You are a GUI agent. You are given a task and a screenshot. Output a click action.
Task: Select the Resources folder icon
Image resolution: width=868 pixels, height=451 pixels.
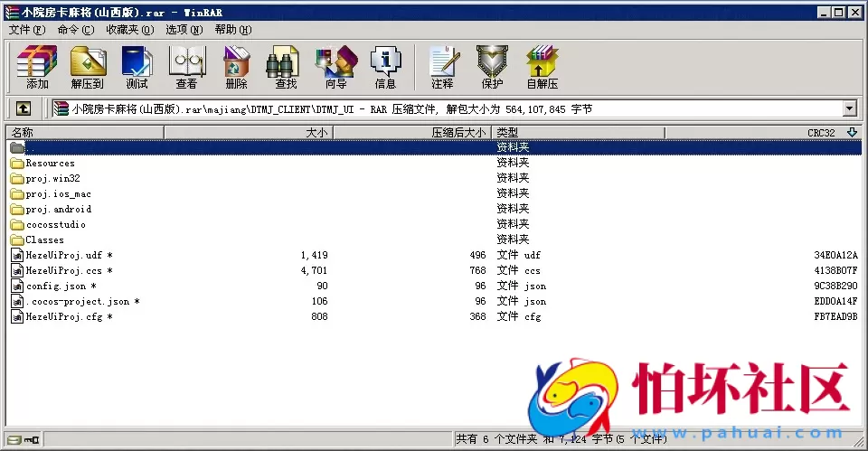(17, 164)
